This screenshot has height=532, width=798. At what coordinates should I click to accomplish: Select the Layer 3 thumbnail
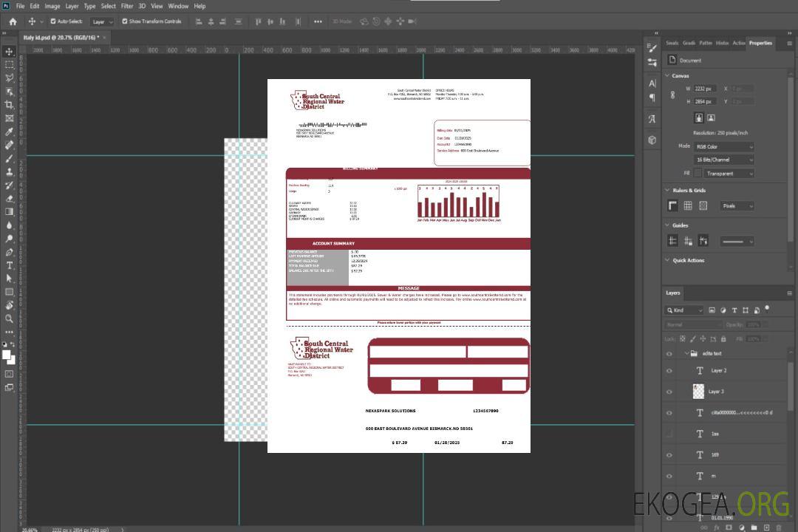click(698, 391)
